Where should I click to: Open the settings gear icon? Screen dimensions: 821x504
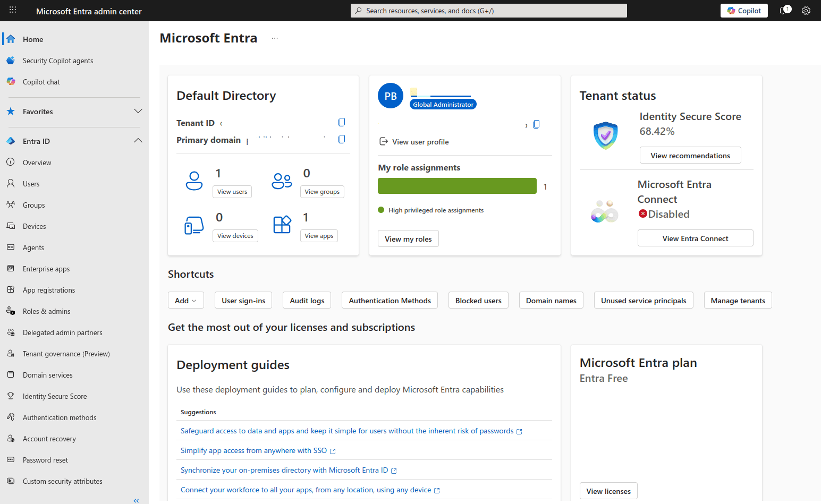coord(806,11)
